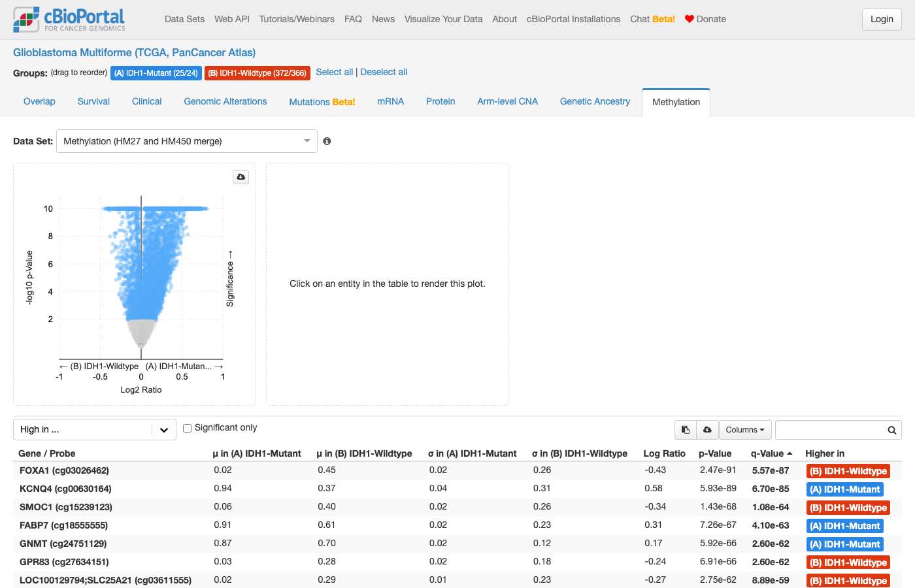This screenshot has width=915, height=588.
Task: Download the table data
Action: pos(707,430)
